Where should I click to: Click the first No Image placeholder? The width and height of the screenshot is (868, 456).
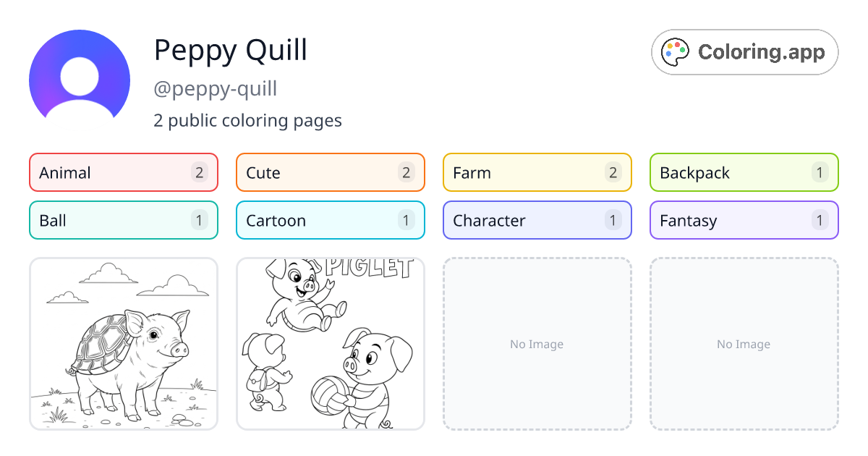(x=537, y=344)
